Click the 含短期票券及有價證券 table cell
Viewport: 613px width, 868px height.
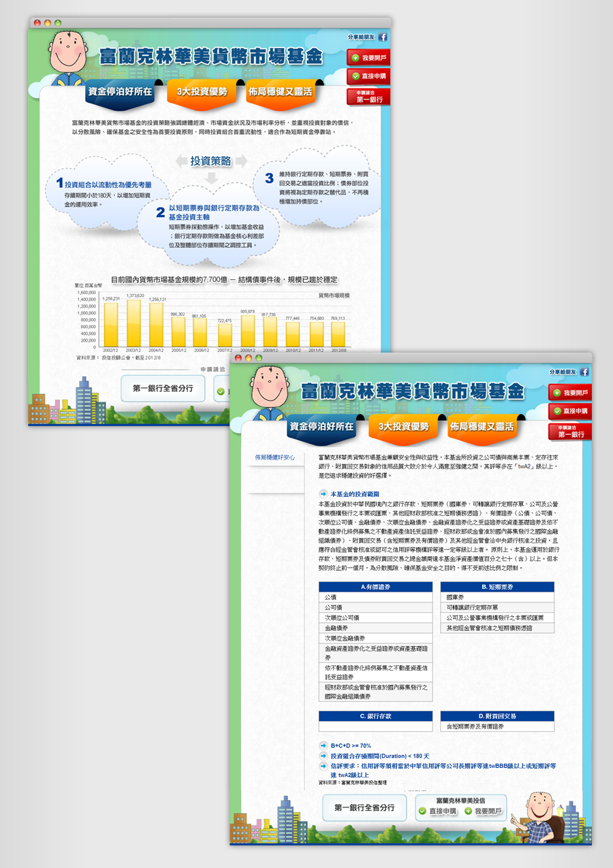[497, 726]
